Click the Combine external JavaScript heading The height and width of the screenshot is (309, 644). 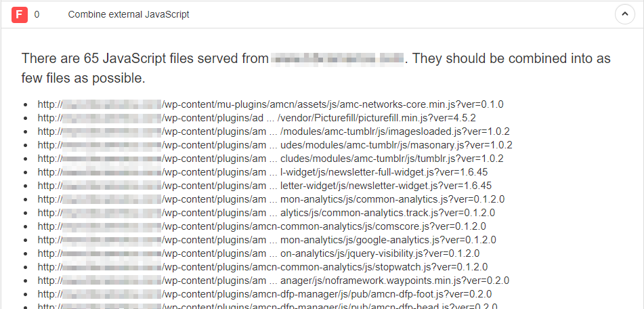pos(129,14)
